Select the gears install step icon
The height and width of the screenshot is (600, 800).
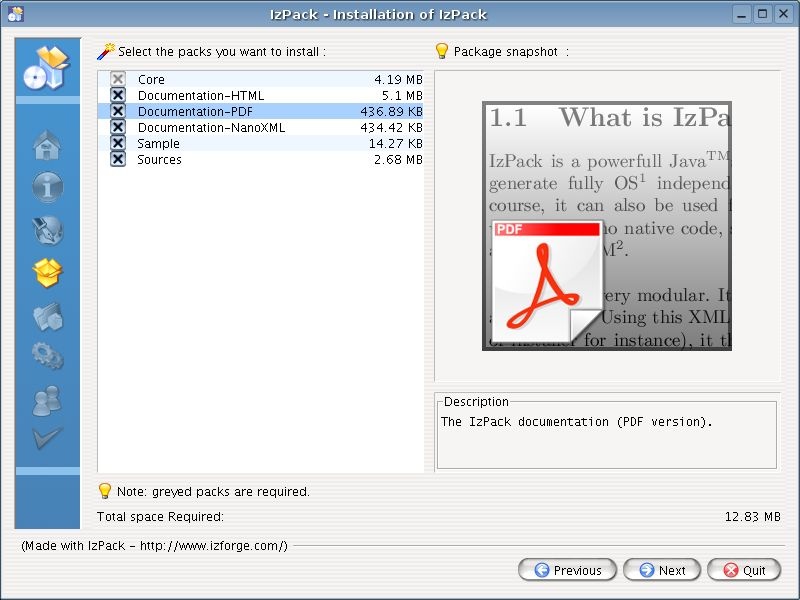47,356
